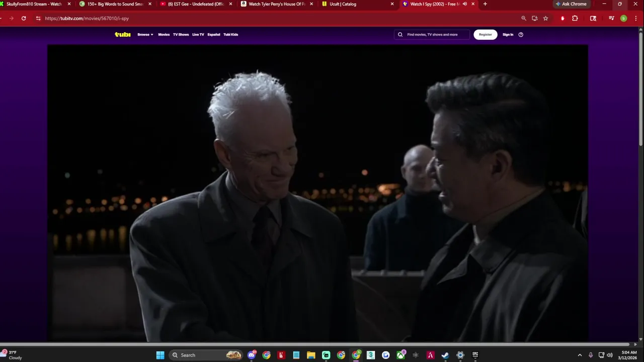
Task: Bookmark this page with the star icon
Action: 545,18
